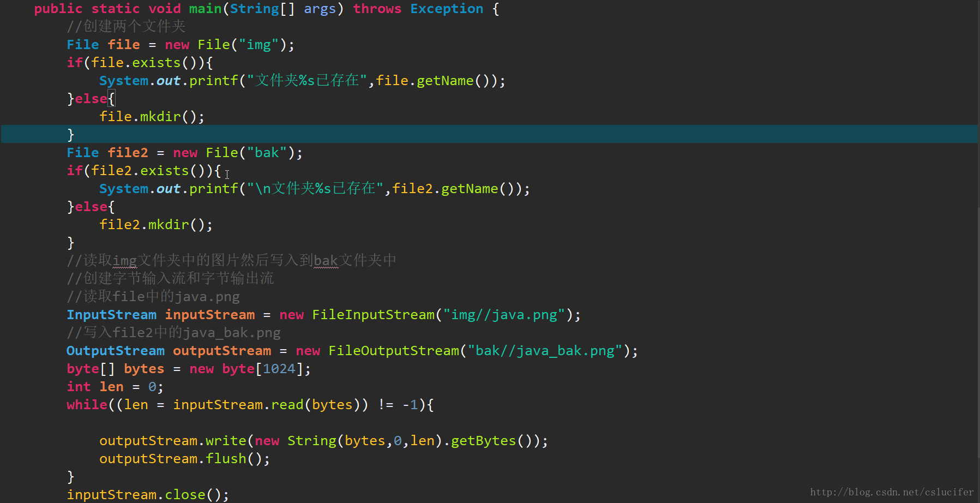
Task: Click the second '}else{' line after file2.exists
Action: tap(91, 207)
